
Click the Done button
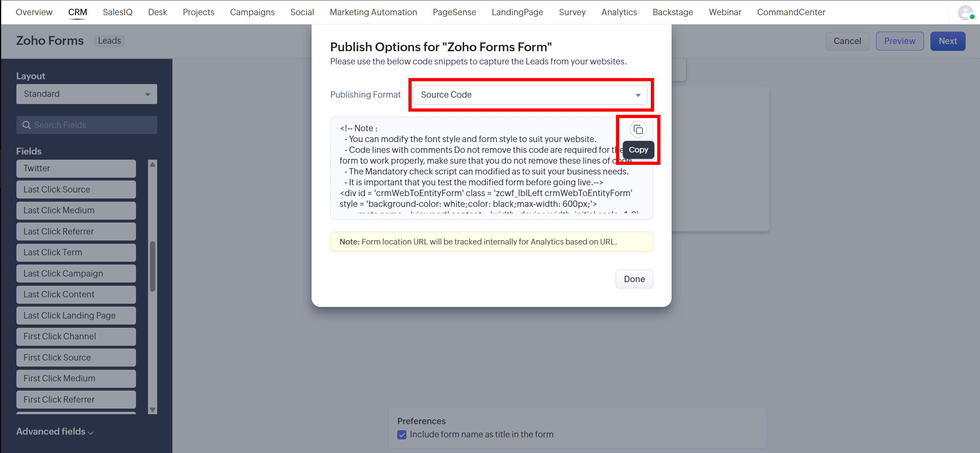634,279
